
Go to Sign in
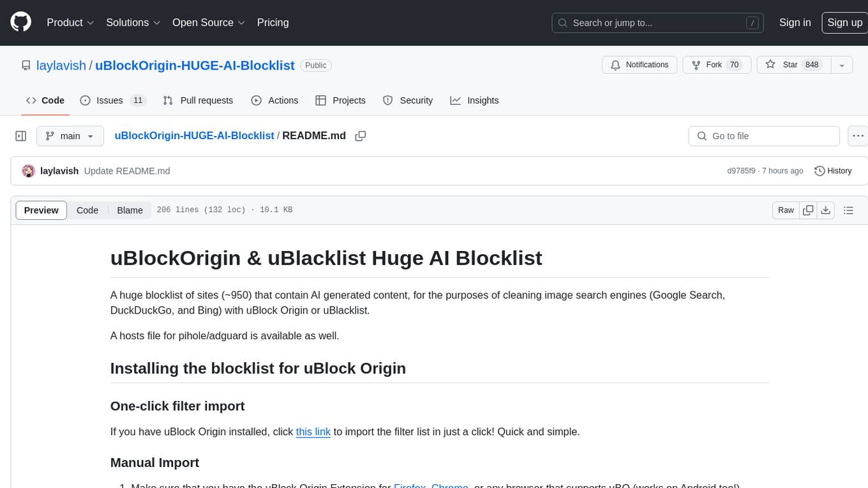click(x=795, y=22)
